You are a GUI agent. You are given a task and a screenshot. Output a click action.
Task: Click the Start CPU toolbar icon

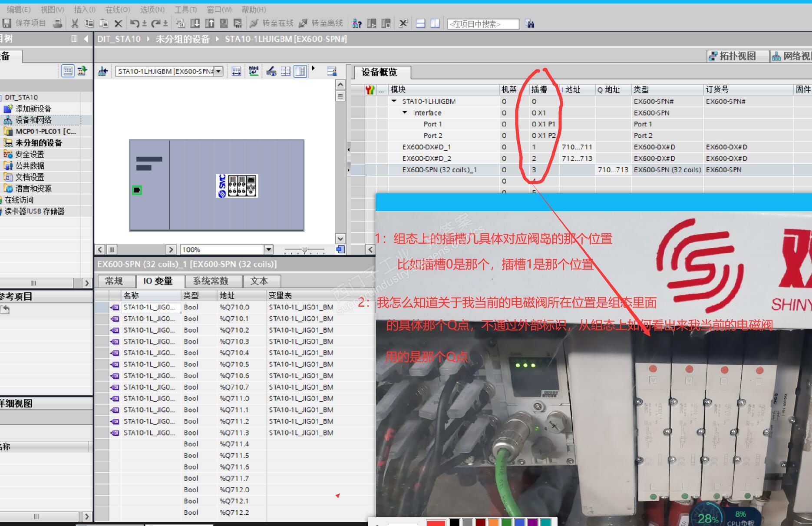coord(371,23)
